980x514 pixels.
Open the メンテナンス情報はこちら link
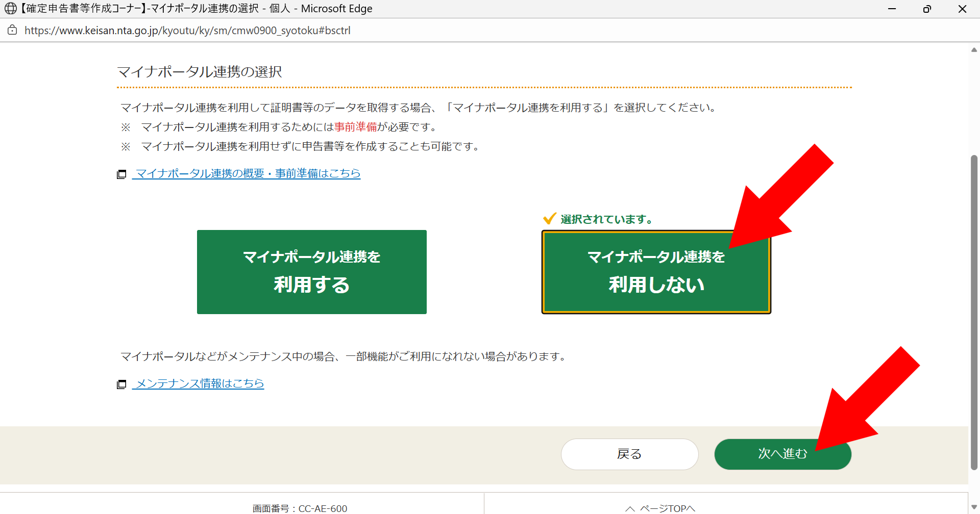click(200, 383)
